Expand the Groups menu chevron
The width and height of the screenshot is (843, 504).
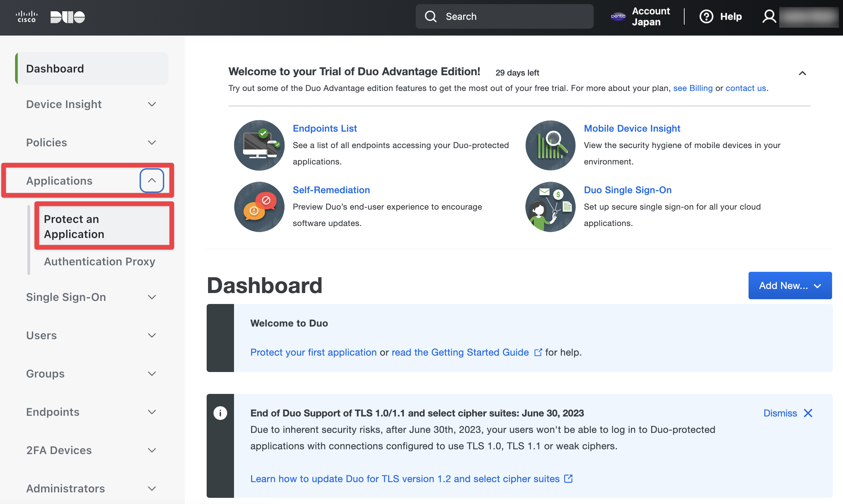pyautogui.click(x=152, y=374)
